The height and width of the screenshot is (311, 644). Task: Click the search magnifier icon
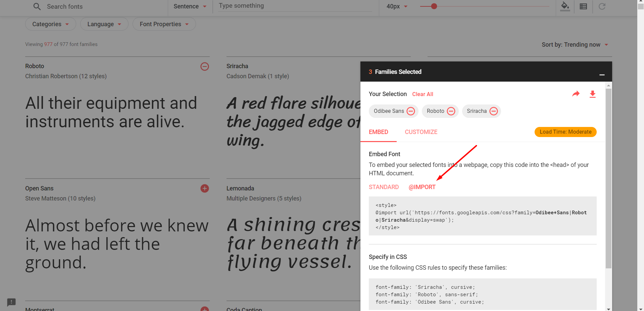pos(37,7)
